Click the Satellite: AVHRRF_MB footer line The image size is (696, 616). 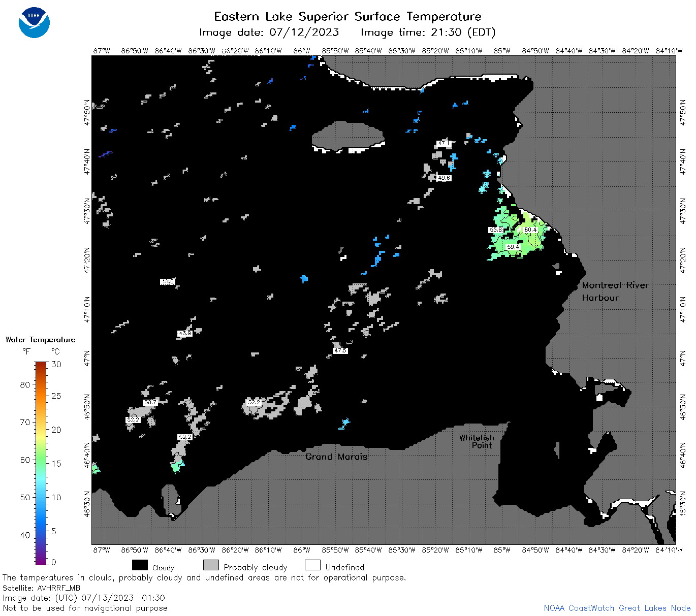[42, 588]
